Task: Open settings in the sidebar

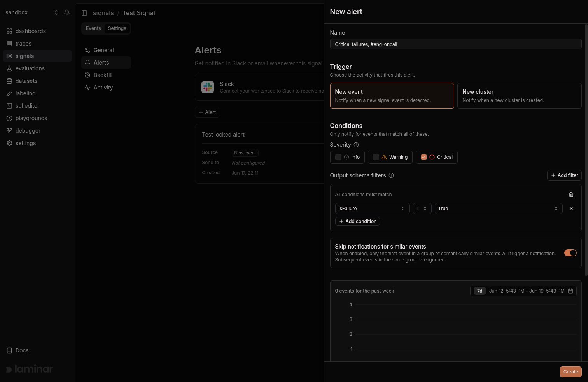Action: tap(37, 143)
